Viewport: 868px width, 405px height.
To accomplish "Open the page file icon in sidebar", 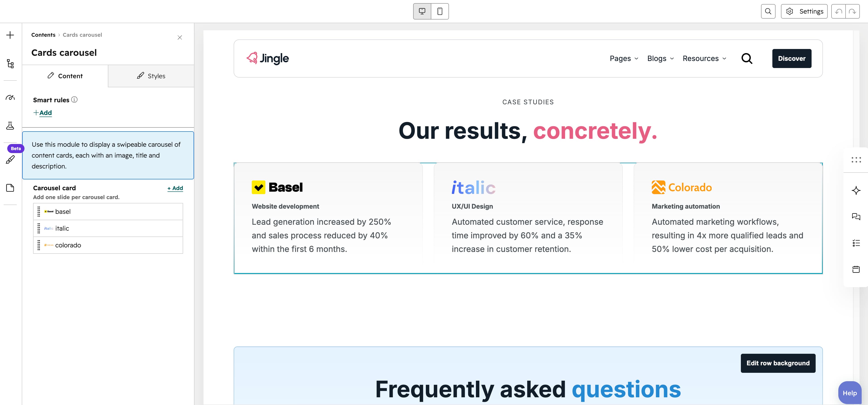I will [10, 188].
